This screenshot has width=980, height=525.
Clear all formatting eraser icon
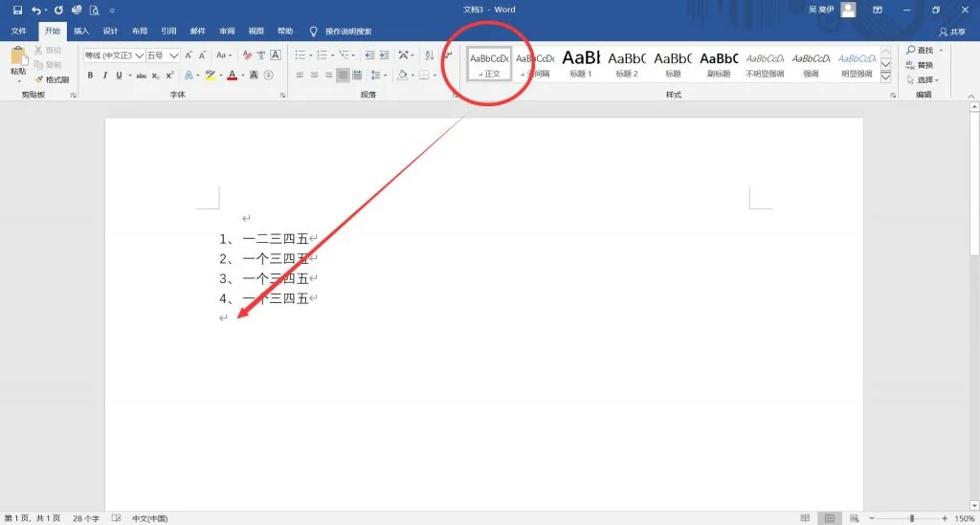(247, 55)
